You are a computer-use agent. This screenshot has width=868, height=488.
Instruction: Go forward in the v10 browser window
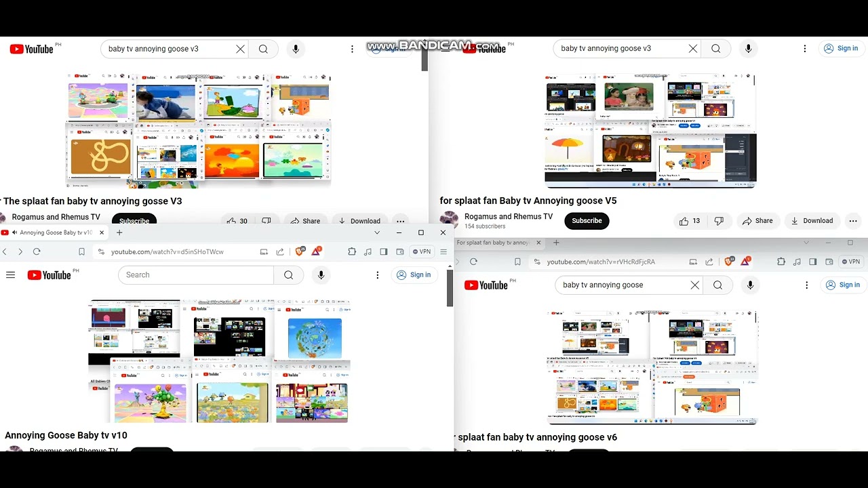point(20,251)
